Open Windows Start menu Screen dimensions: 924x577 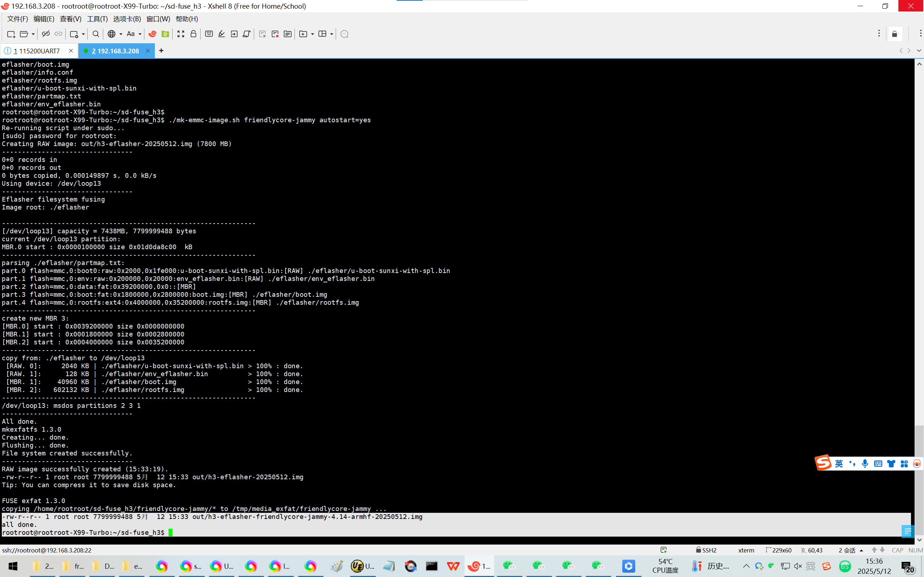(13, 566)
